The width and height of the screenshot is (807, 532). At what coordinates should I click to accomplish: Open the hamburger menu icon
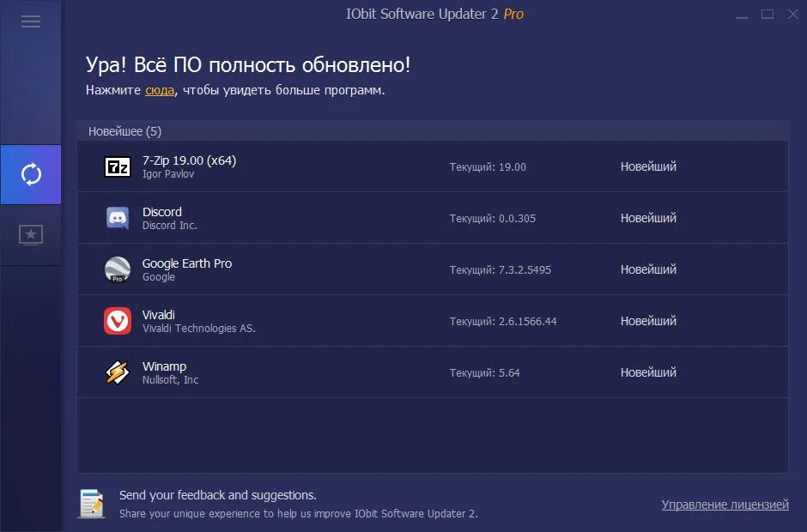pyautogui.click(x=30, y=21)
